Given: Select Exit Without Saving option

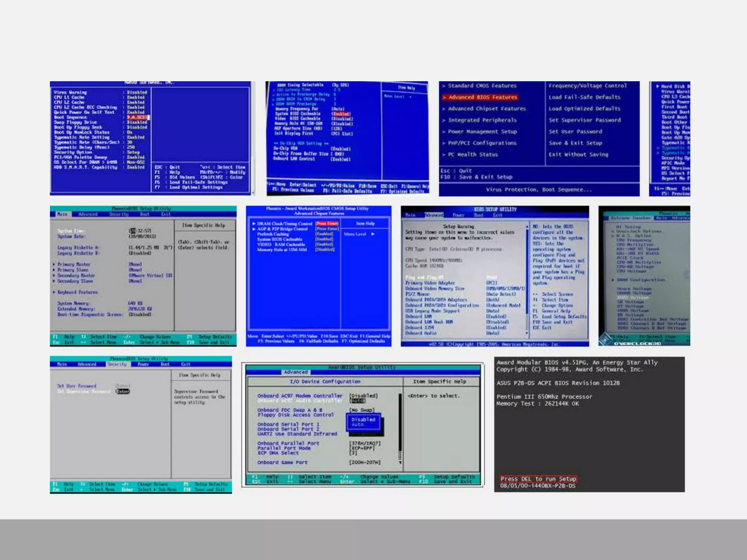Looking at the screenshot, I should [578, 155].
